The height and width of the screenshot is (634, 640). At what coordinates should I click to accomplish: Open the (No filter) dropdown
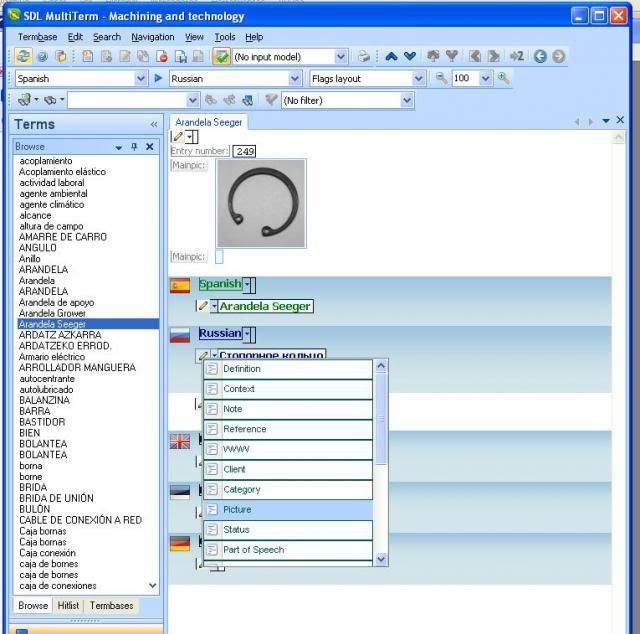(x=407, y=100)
